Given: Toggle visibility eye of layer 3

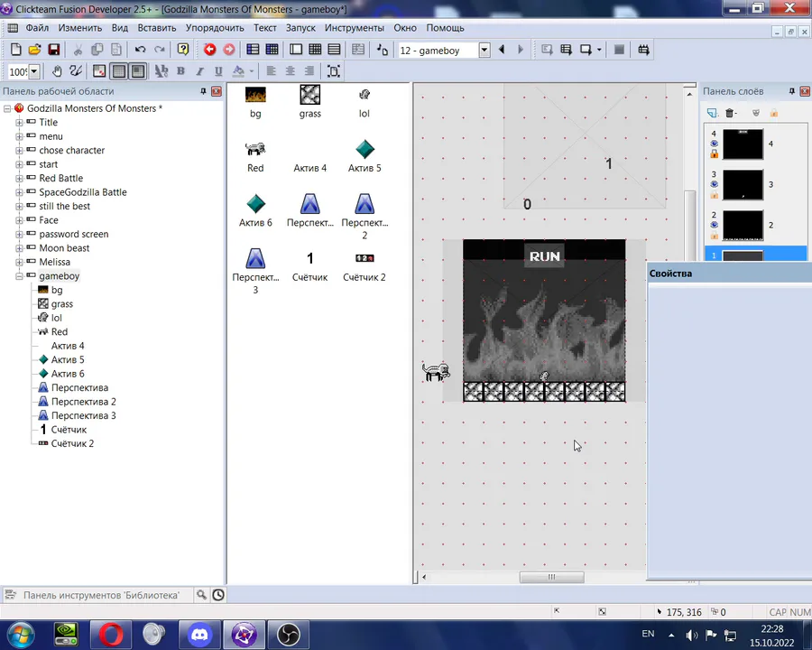Looking at the screenshot, I should pos(715,184).
